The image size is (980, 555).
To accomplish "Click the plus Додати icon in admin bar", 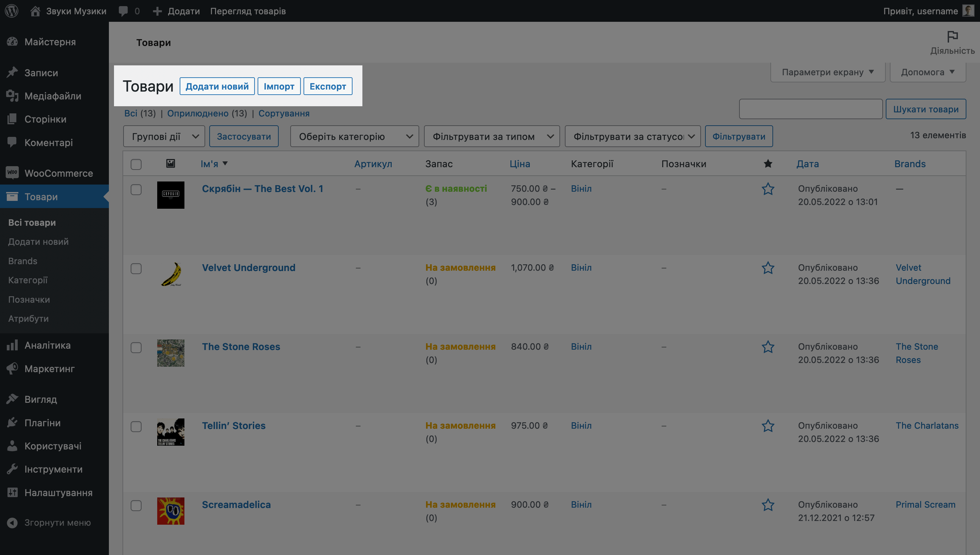I will [x=157, y=11].
